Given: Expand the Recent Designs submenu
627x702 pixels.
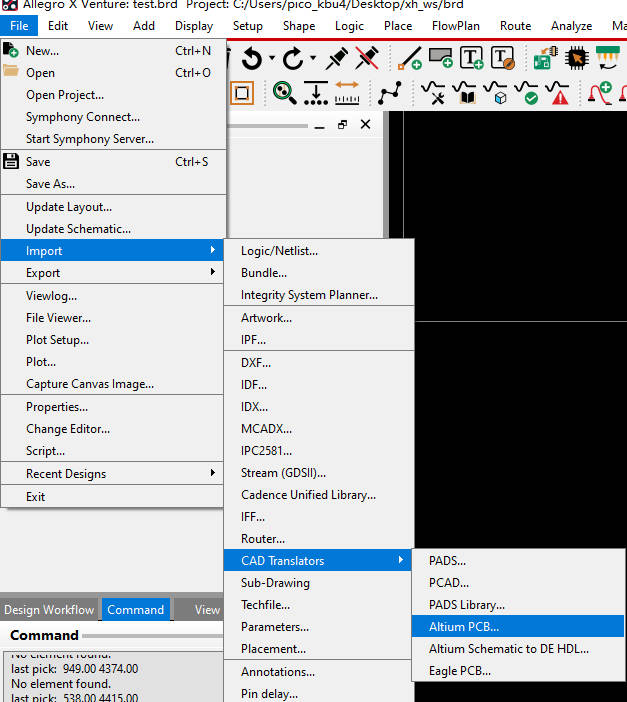Looking at the screenshot, I should tap(112, 473).
